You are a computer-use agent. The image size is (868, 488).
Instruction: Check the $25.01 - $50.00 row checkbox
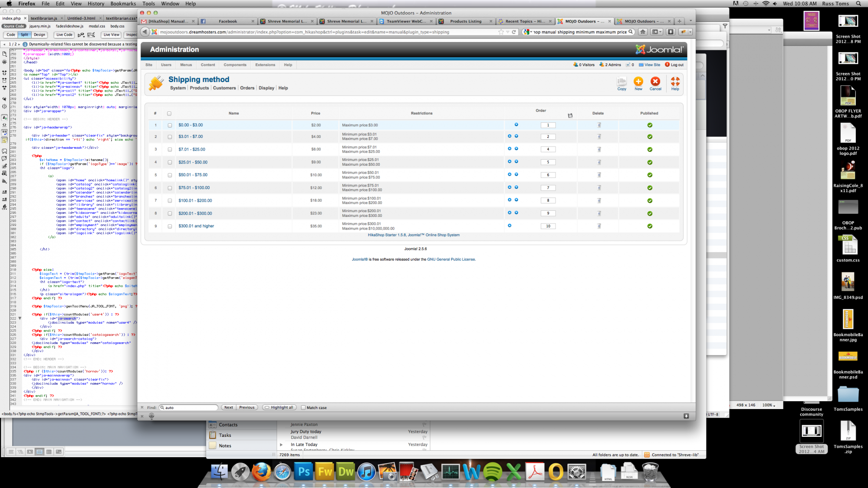click(x=170, y=162)
